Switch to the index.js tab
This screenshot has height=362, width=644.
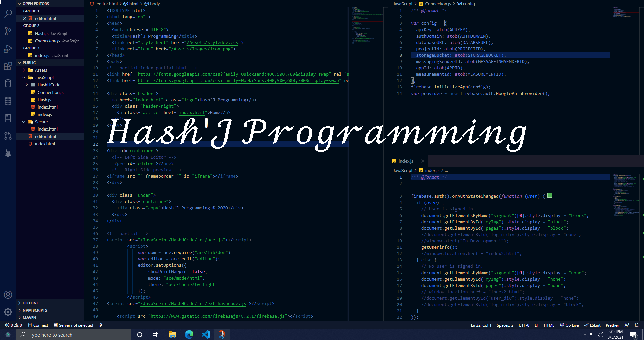(406, 161)
